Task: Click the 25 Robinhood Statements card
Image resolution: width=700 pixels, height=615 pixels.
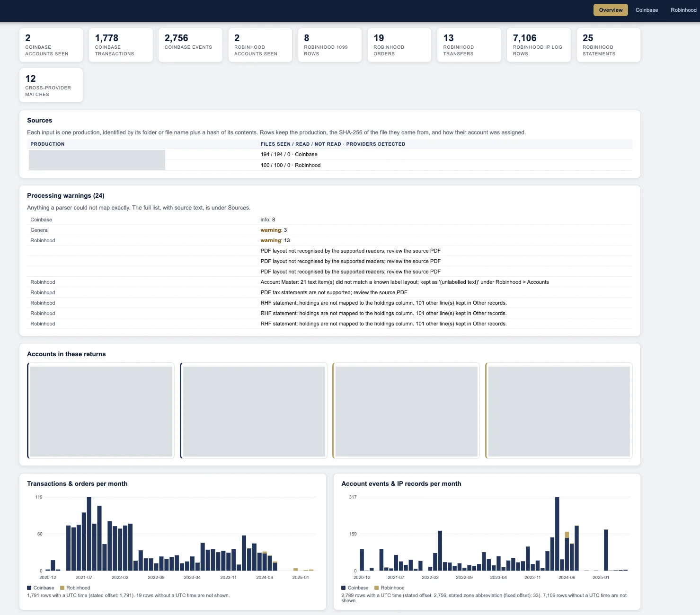Action: tap(609, 45)
